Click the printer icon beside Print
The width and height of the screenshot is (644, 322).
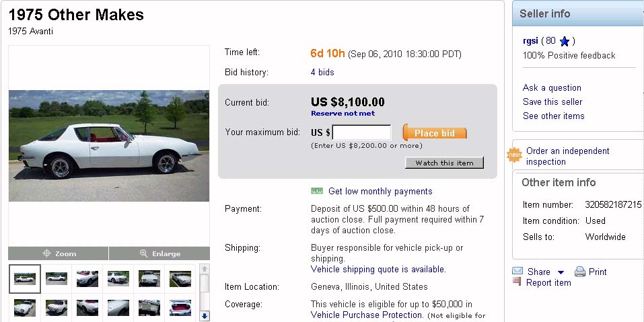[580, 272]
